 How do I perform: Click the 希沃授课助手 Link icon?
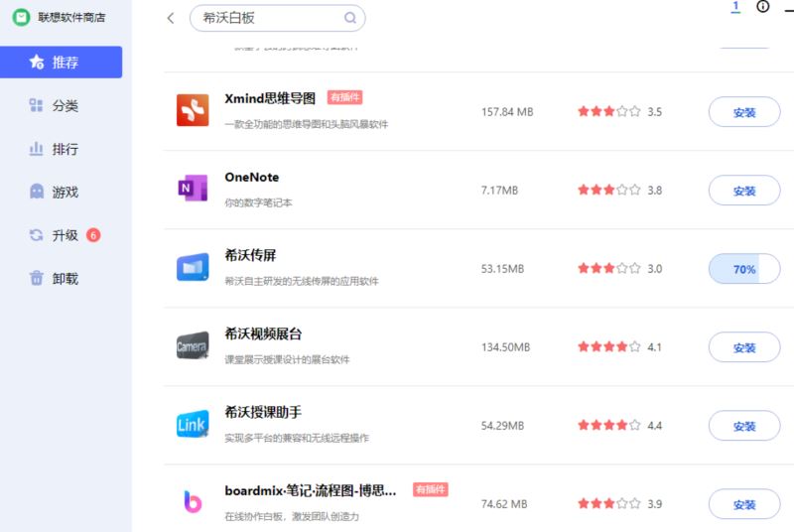(193, 424)
